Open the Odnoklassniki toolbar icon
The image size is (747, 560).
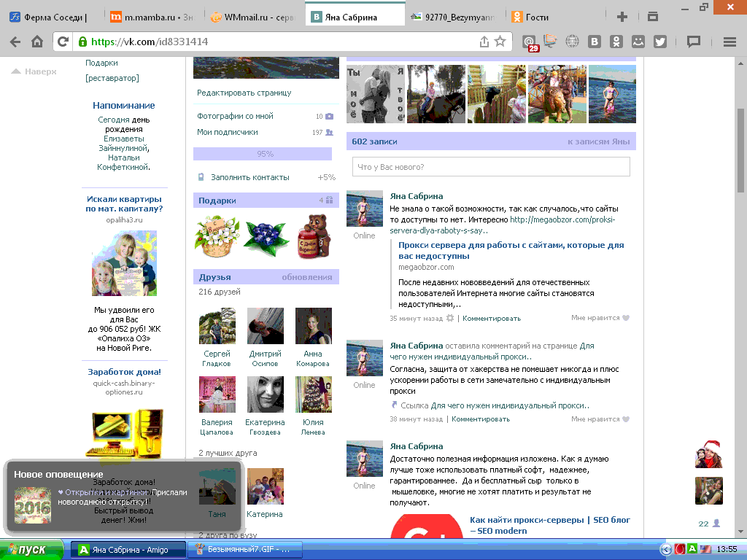tap(616, 42)
